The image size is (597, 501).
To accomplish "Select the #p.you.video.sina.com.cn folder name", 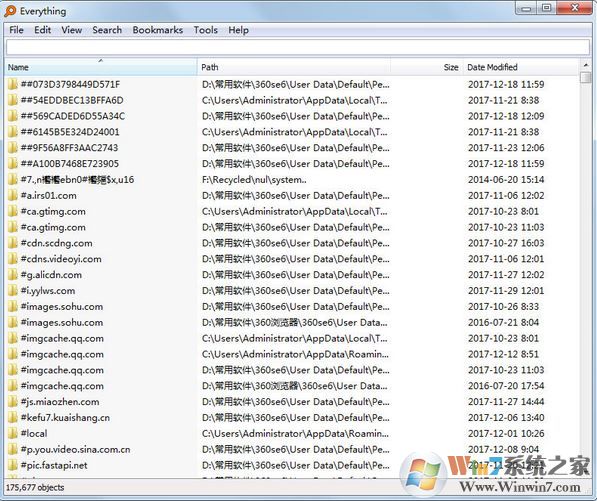I will [76, 449].
